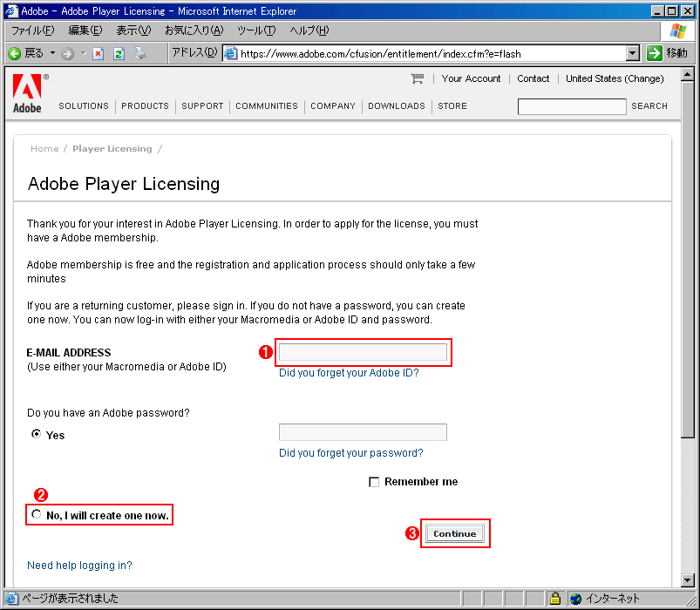The width and height of the screenshot is (700, 610).
Task: Click the page icon in address bar
Action: click(x=230, y=53)
